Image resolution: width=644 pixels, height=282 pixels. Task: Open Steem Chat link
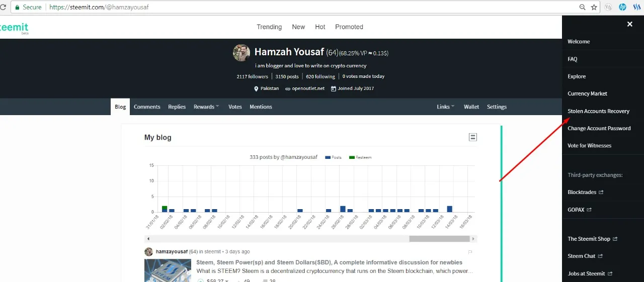tap(582, 256)
